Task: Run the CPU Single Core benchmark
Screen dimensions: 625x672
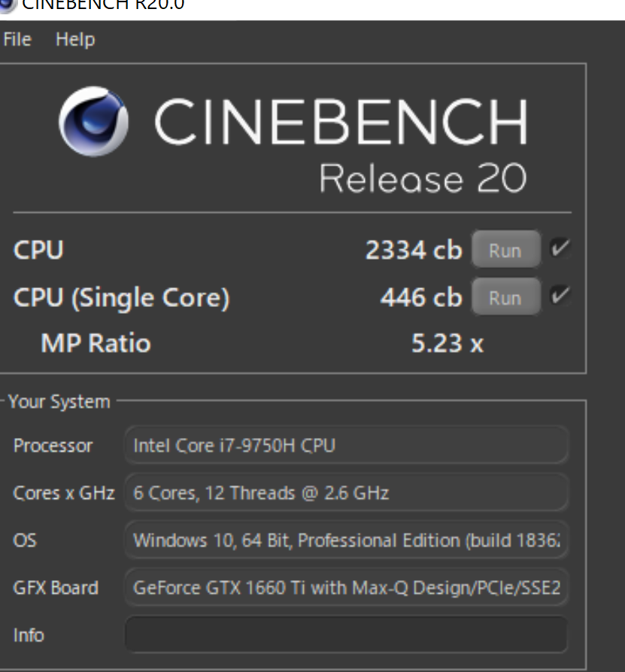Action: 506,297
